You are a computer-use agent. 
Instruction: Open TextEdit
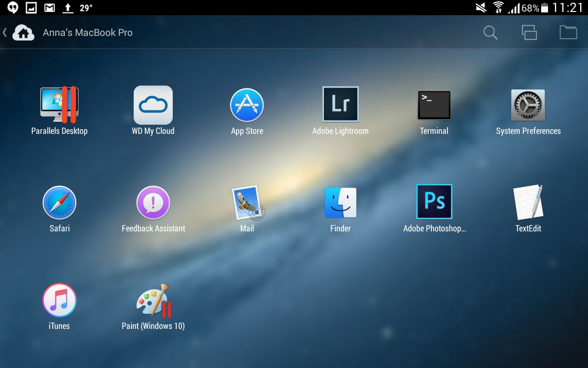coord(528,202)
